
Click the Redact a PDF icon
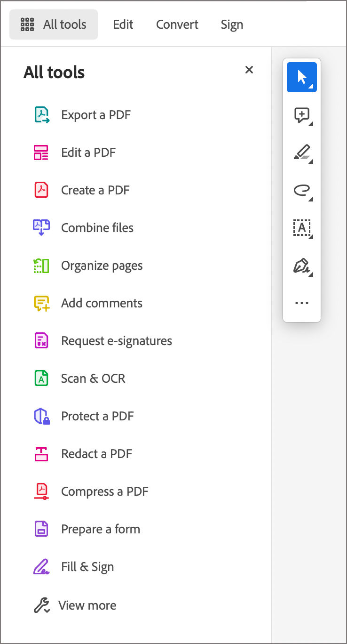42,453
